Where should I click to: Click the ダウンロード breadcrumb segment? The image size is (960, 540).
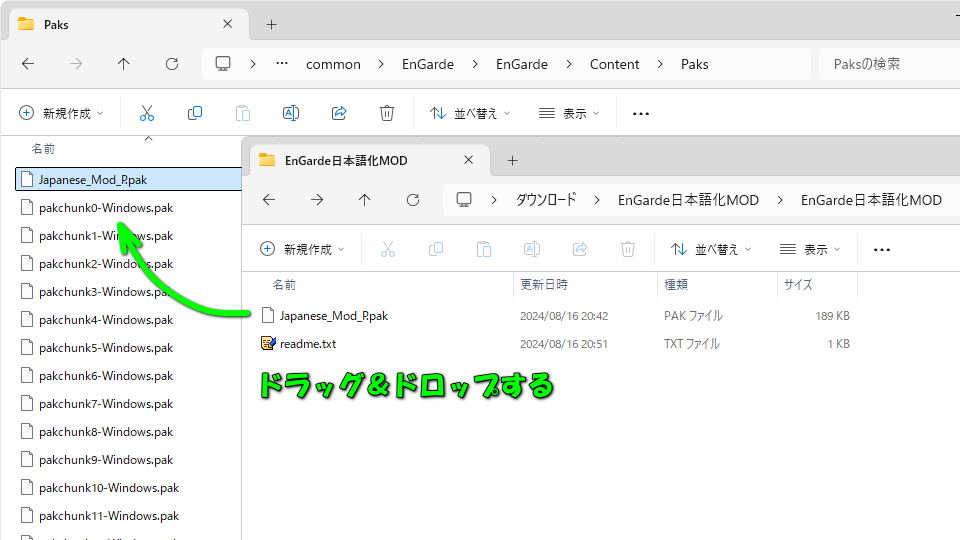click(546, 200)
